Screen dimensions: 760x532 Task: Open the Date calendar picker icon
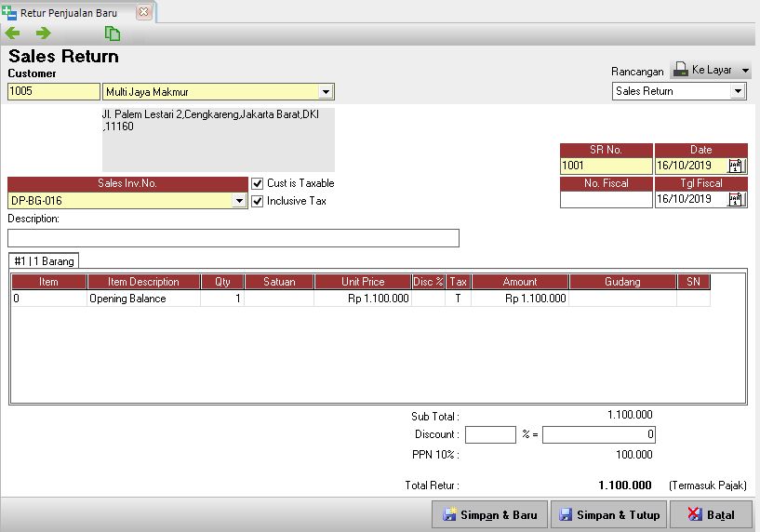(737, 166)
